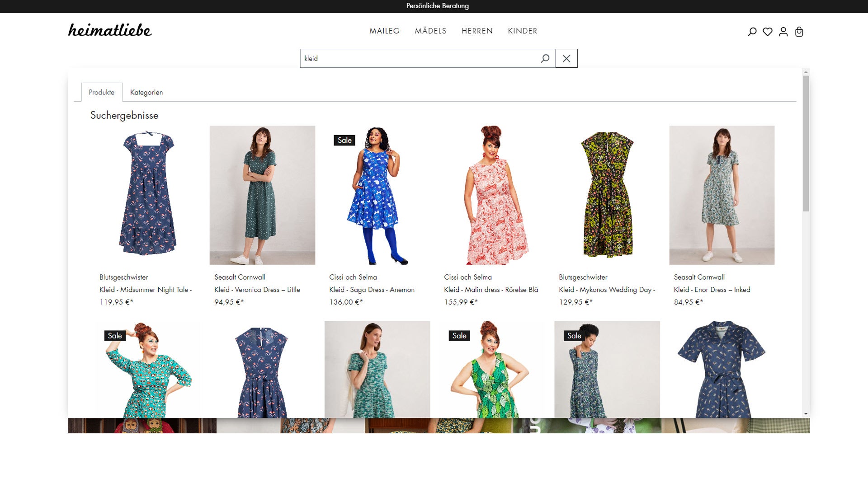868x488 pixels.
Task: Click title Kleid - Enor Dress – Inked
Action: (712, 290)
